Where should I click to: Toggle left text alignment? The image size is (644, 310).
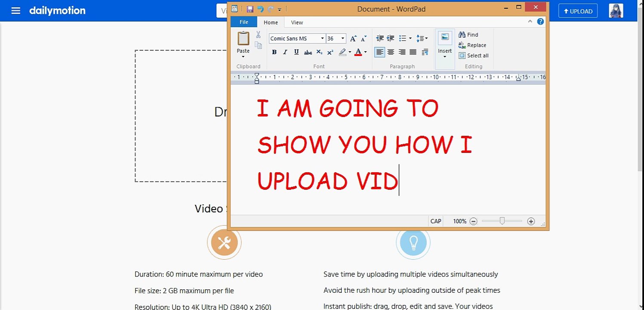379,52
